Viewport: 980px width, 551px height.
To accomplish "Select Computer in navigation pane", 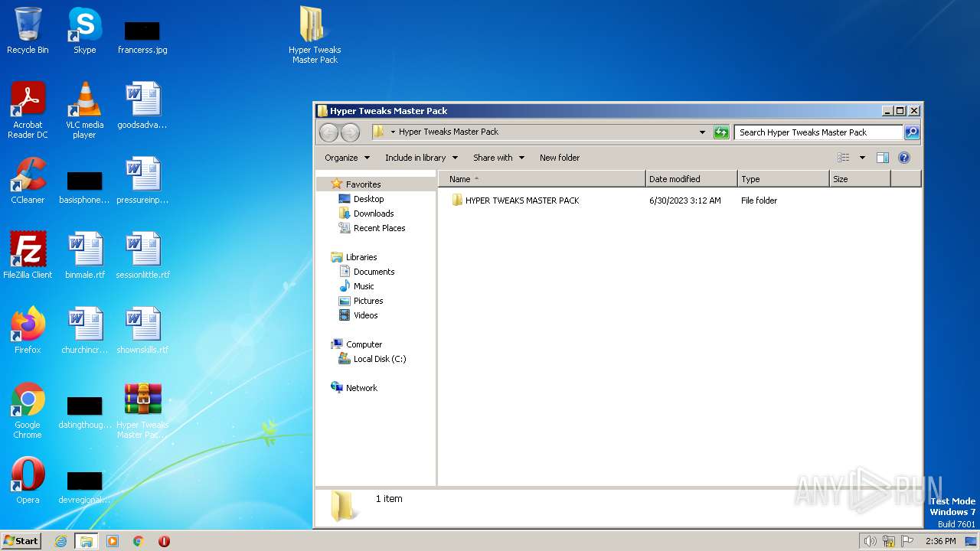I will click(364, 344).
